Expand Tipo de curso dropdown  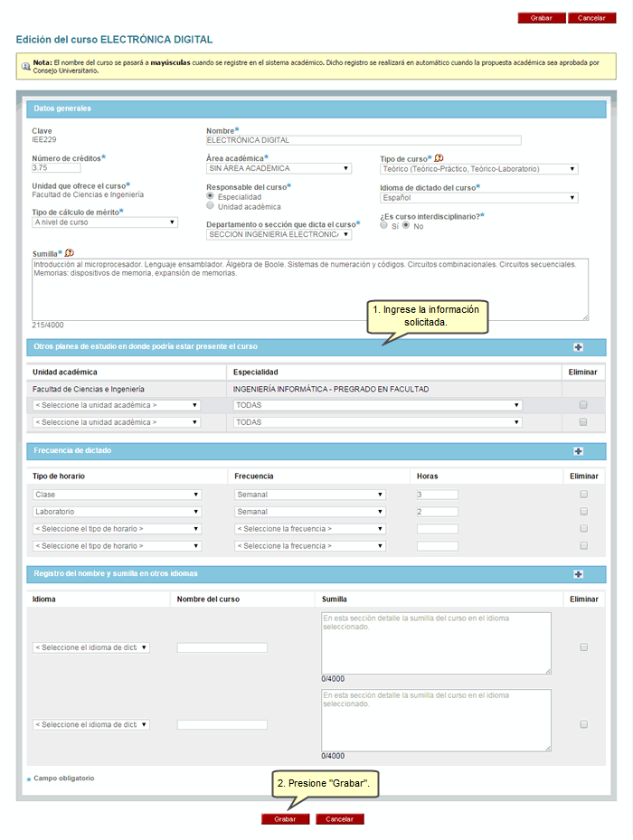(x=478, y=169)
